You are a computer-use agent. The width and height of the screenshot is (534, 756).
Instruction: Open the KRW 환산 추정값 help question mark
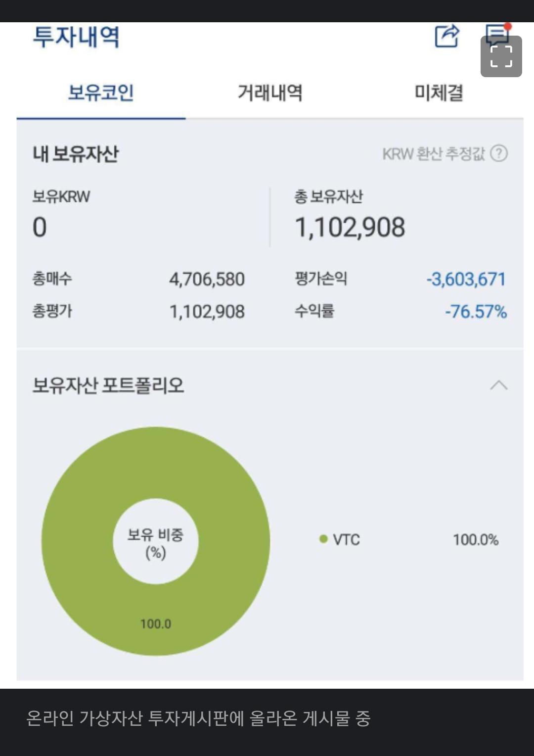(499, 153)
